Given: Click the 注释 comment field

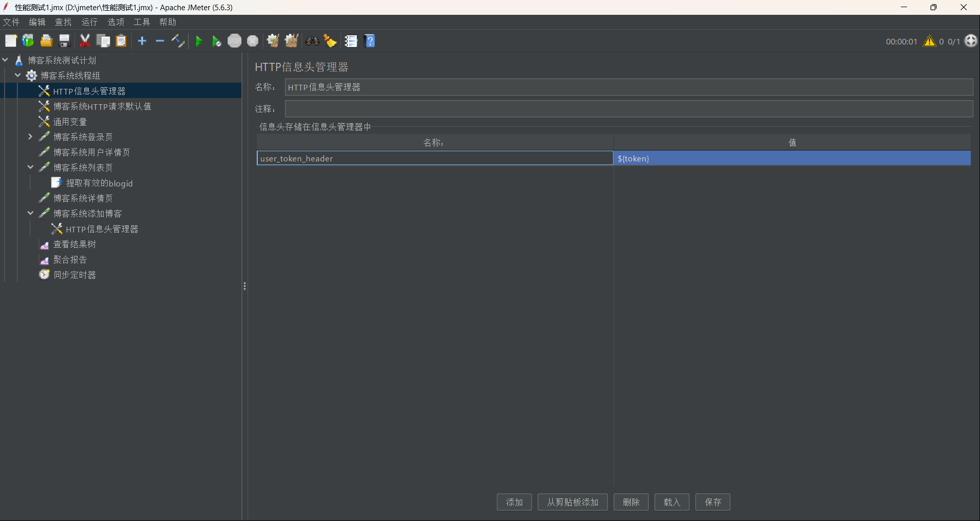Looking at the screenshot, I should coord(629,109).
